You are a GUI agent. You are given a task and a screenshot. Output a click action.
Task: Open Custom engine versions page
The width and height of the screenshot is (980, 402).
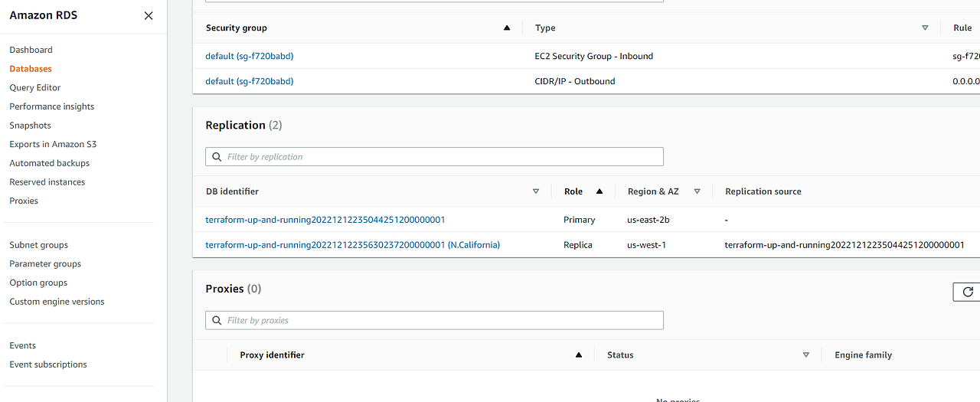pos(57,302)
